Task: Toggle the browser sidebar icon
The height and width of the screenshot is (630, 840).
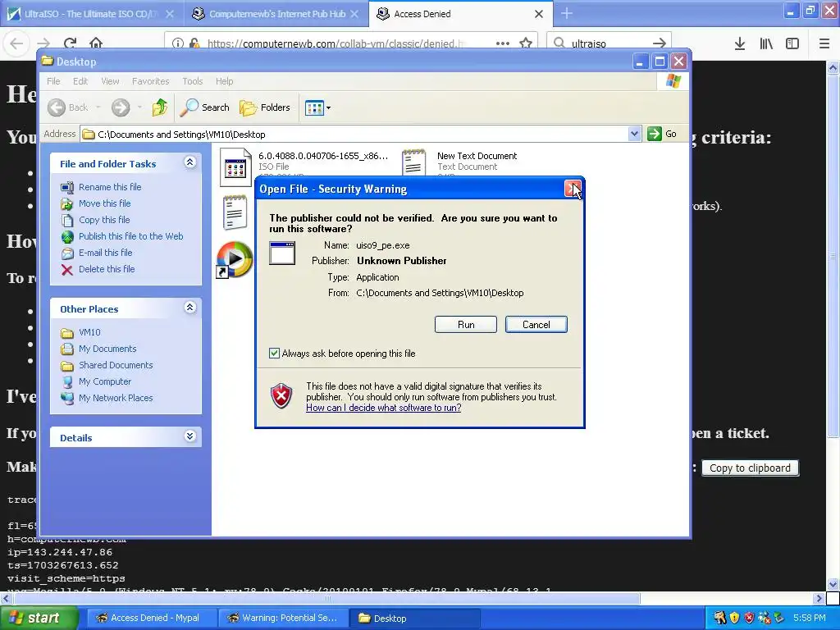Action: (792, 43)
